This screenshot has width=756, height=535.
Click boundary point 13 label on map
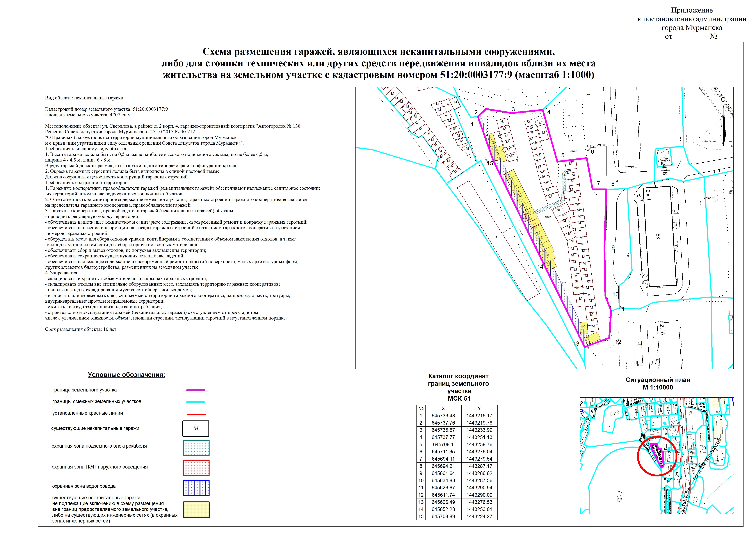tap(576, 344)
